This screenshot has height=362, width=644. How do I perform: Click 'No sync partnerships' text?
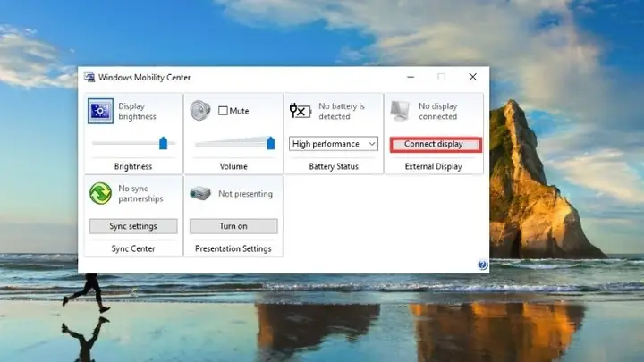point(141,193)
